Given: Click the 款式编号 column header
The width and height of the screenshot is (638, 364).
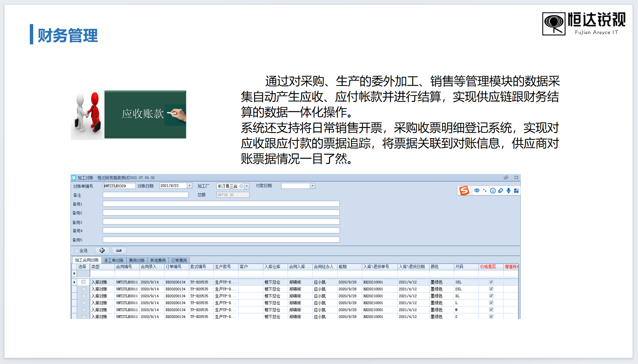Looking at the screenshot, I should [201, 267].
